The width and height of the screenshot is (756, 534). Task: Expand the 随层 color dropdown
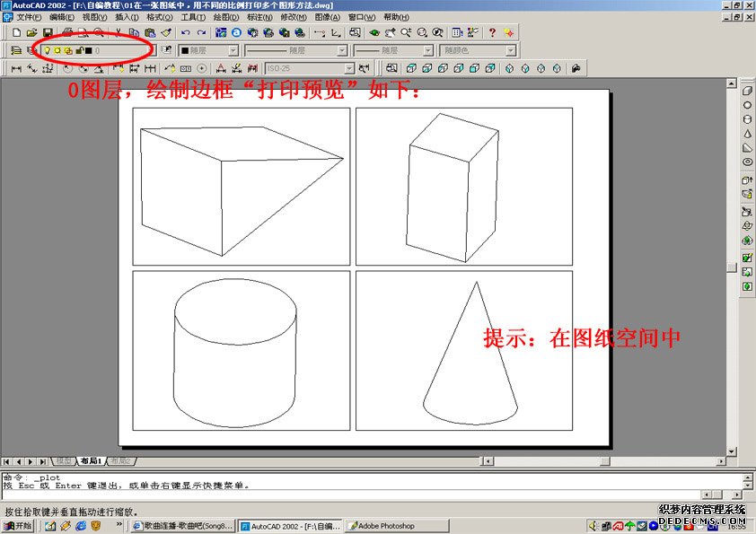click(x=233, y=51)
